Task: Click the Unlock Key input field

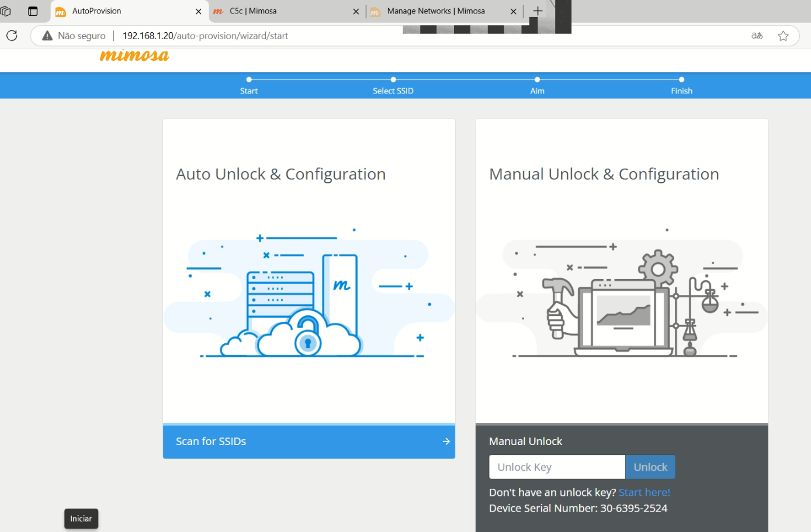Action: click(x=557, y=467)
